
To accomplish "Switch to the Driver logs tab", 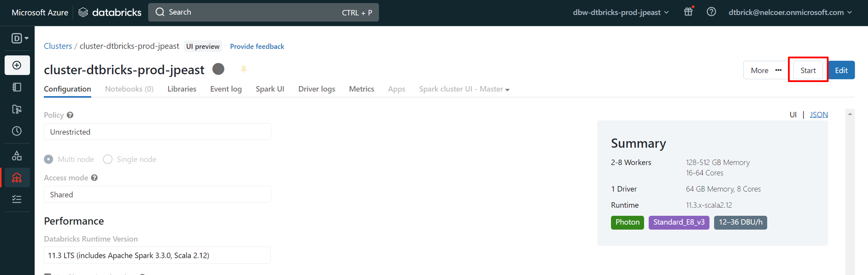I will click(316, 89).
